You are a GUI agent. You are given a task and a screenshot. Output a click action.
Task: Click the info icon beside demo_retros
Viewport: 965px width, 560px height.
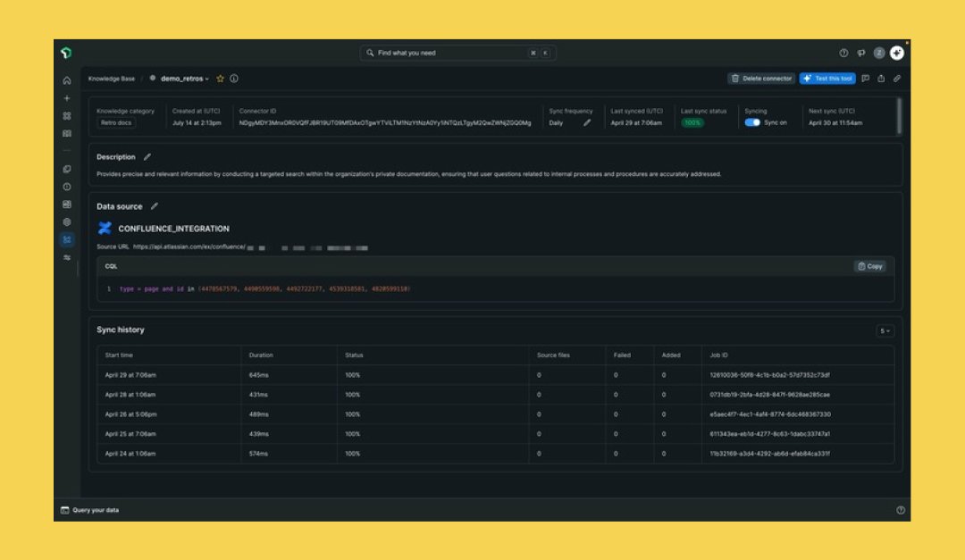[x=234, y=79]
